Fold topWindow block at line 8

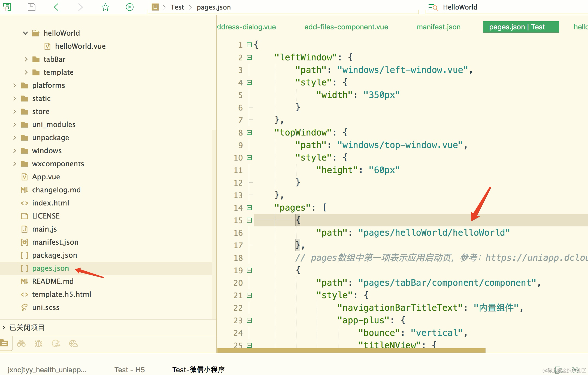(x=249, y=133)
